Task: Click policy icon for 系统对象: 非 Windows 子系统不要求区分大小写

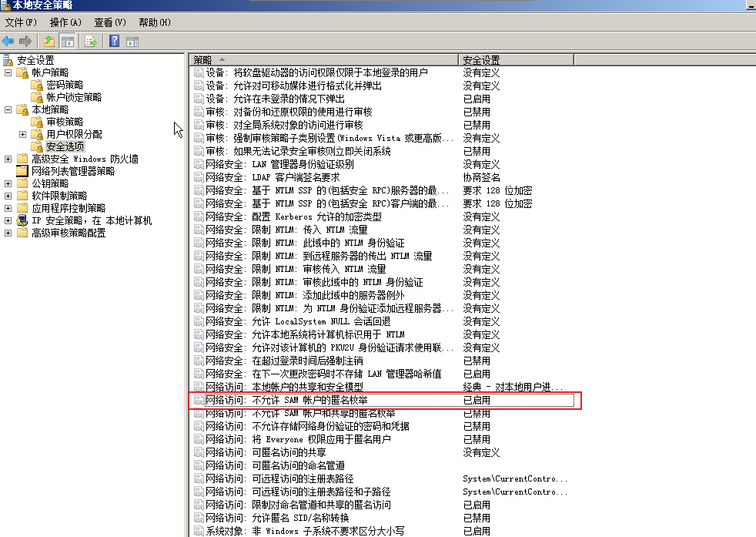Action: 199,531
